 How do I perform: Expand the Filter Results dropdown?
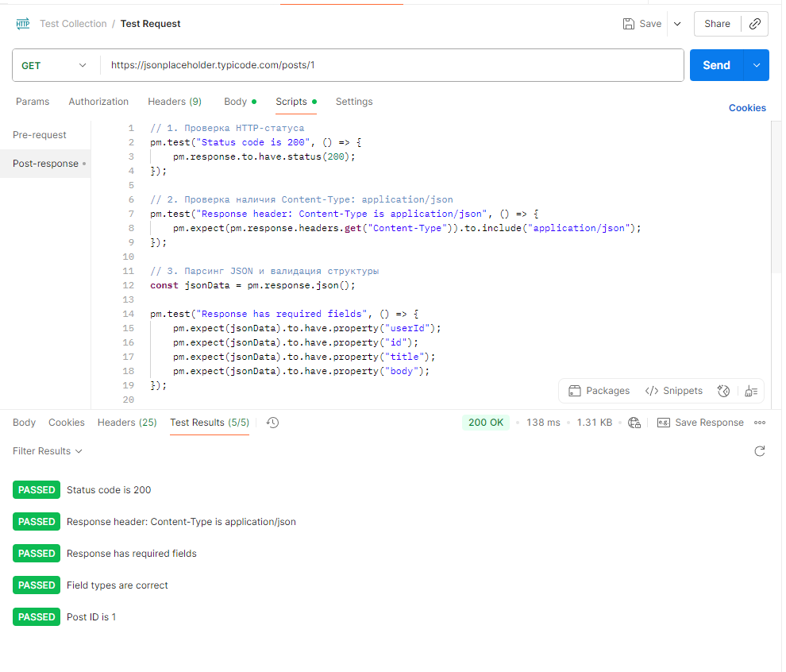point(48,451)
